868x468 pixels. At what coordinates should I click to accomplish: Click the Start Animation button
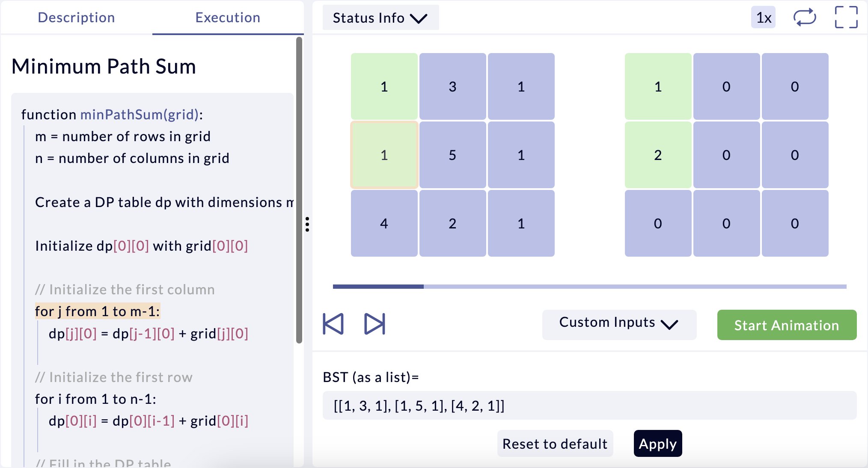pyautogui.click(x=786, y=325)
